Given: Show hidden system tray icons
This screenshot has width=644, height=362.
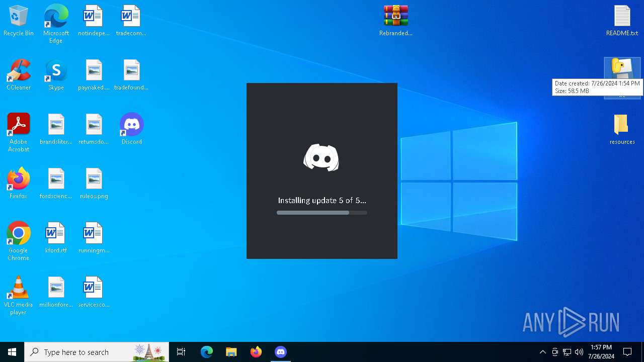Looking at the screenshot, I should [542, 352].
